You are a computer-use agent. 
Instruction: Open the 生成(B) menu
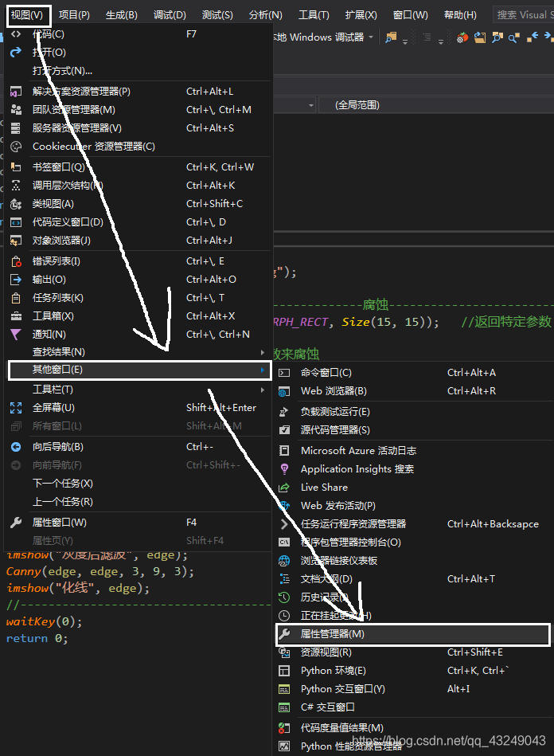122,15
